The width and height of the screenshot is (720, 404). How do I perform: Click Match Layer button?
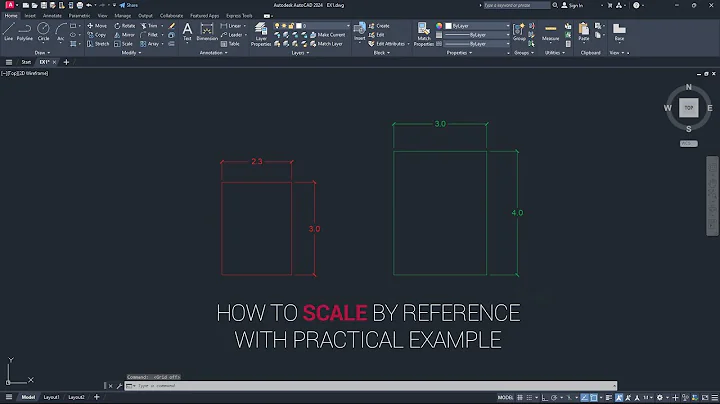326,44
